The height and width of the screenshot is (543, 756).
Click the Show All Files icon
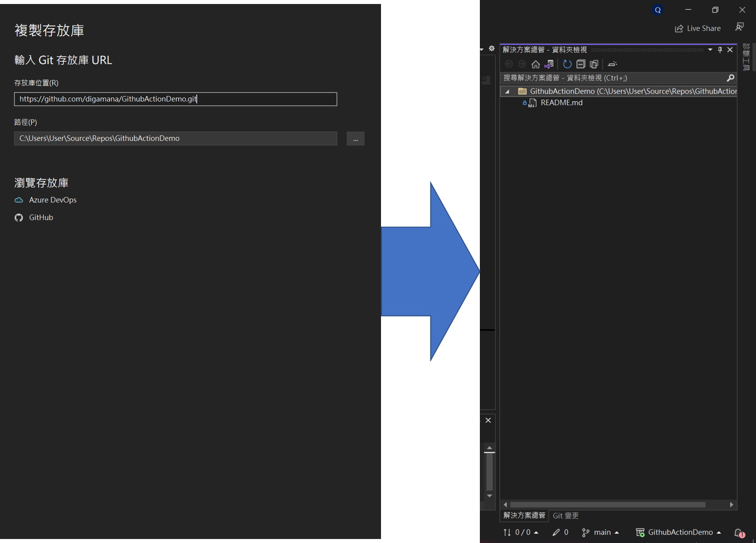(594, 64)
